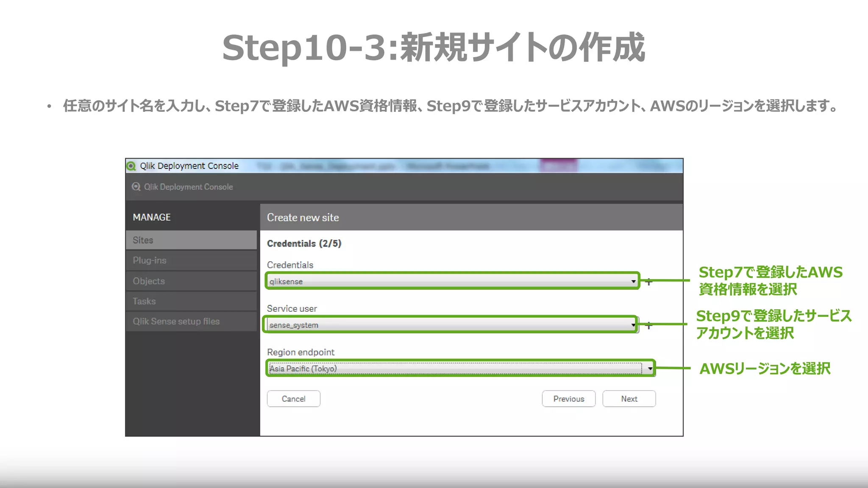Go back with the Previous button
This screenshot has width=868, height=488.
[x=569, y=399]
